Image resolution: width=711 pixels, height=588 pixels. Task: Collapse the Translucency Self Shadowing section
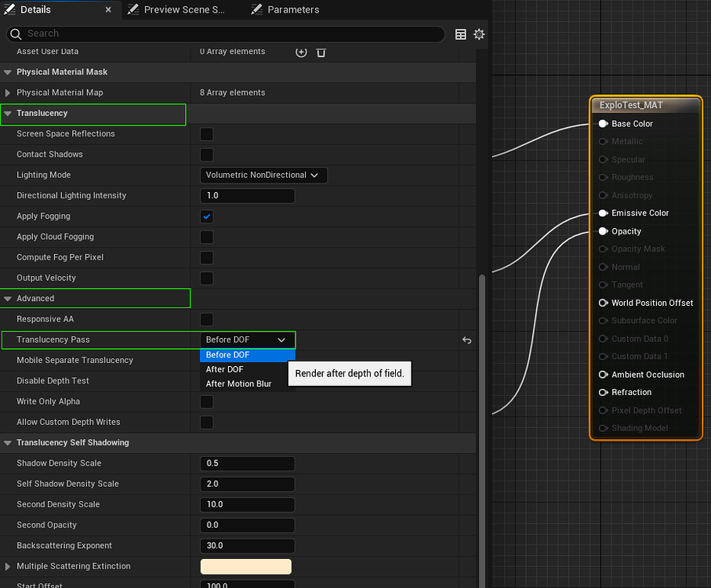click(8, 442)
